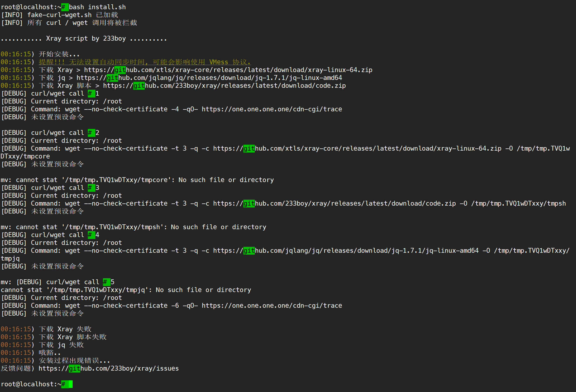This screenshot has height=392, width=576.
Task: Click the 'Xray script by 233boy' banner
Action: (x=86, y=38)
